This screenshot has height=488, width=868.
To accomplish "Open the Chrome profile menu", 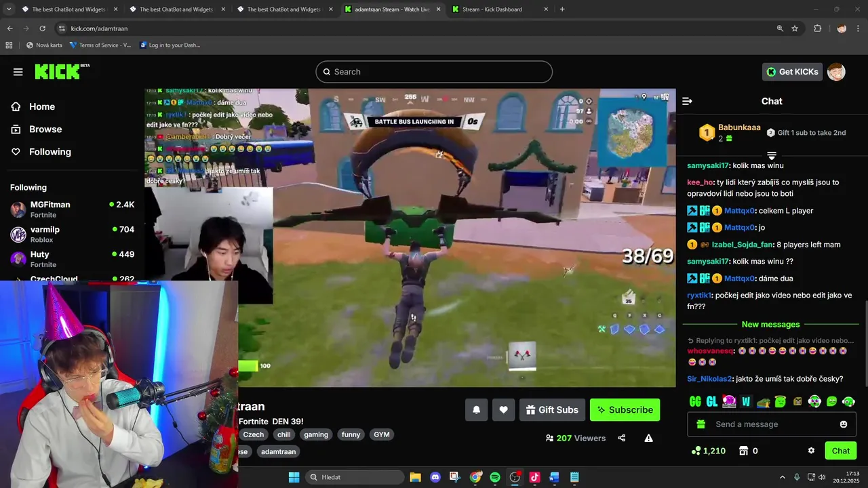I will pyautogui.click(x=842, y=28).
